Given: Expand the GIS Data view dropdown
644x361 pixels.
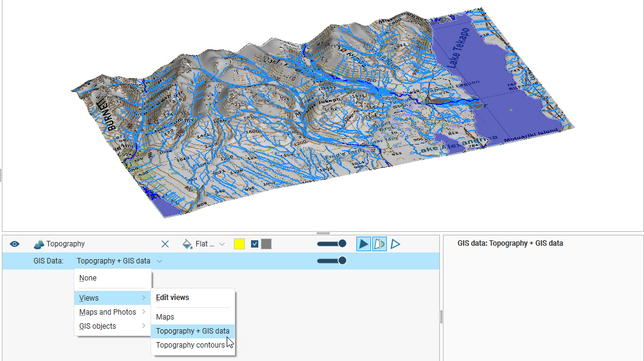Looking at the screenshot, I should (x=159, y=261).
